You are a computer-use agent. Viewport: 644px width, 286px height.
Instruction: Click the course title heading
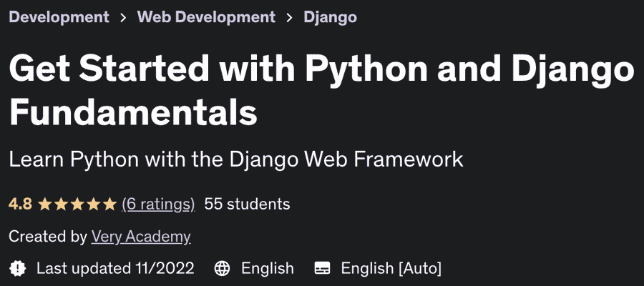point(321,91)
